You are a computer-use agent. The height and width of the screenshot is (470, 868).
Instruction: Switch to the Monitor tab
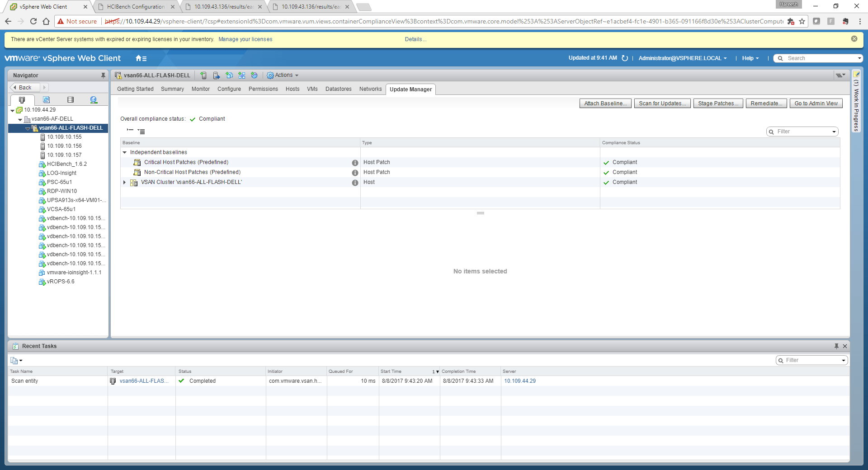pos(200,89)
